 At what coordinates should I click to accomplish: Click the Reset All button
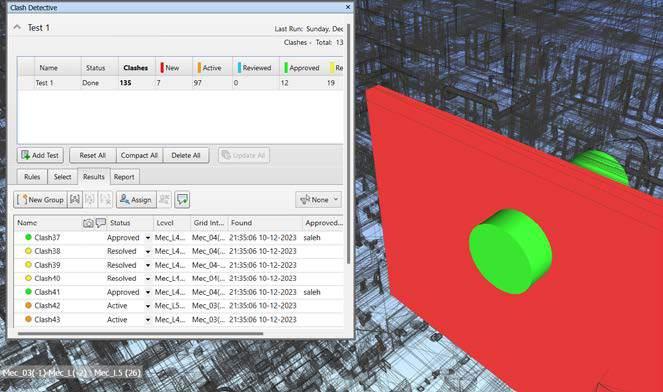coord(93,155)
